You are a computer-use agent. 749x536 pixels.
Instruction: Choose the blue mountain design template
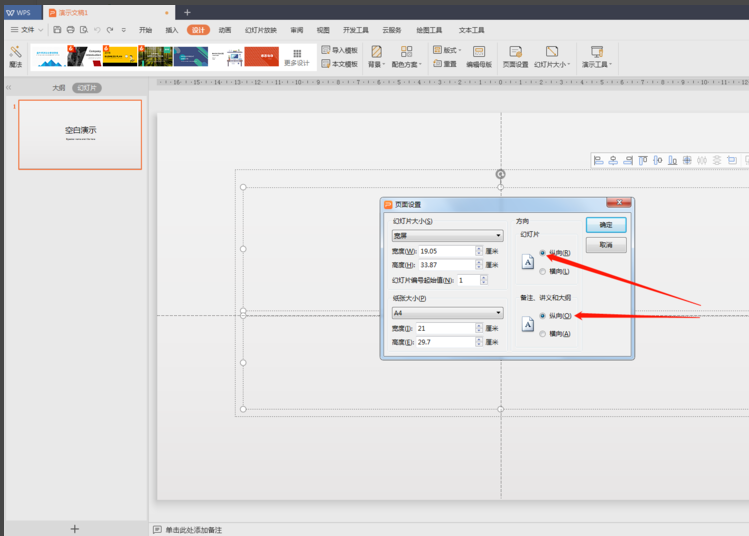coord(50,57)
